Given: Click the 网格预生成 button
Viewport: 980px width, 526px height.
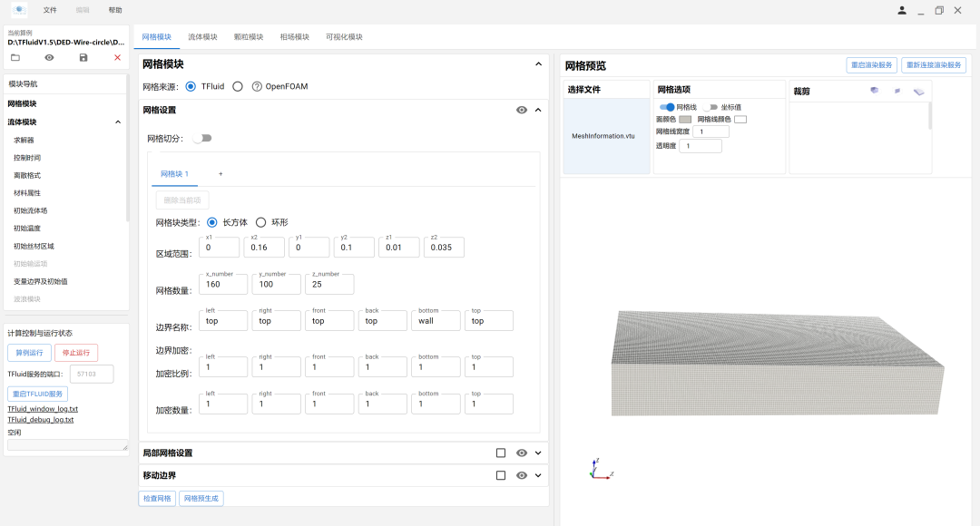Looking at the screenshot, I should (x=201, y=499).
